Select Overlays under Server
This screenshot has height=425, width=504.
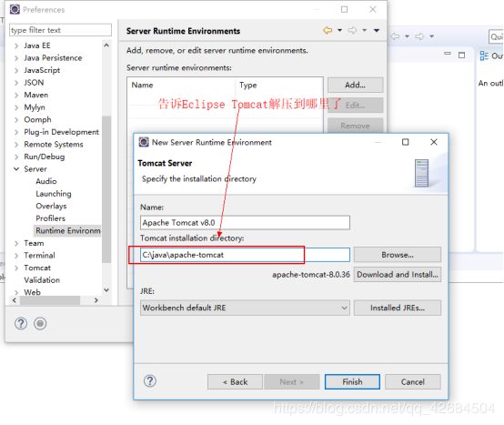point(52,206)
